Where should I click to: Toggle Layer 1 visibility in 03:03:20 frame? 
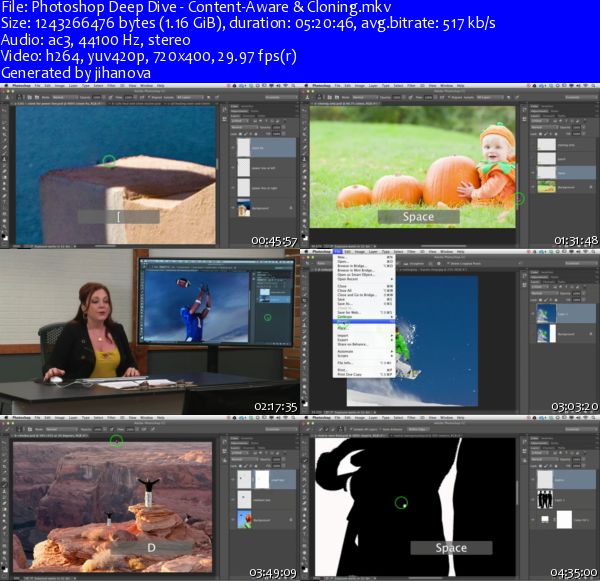tap(533, 314)
